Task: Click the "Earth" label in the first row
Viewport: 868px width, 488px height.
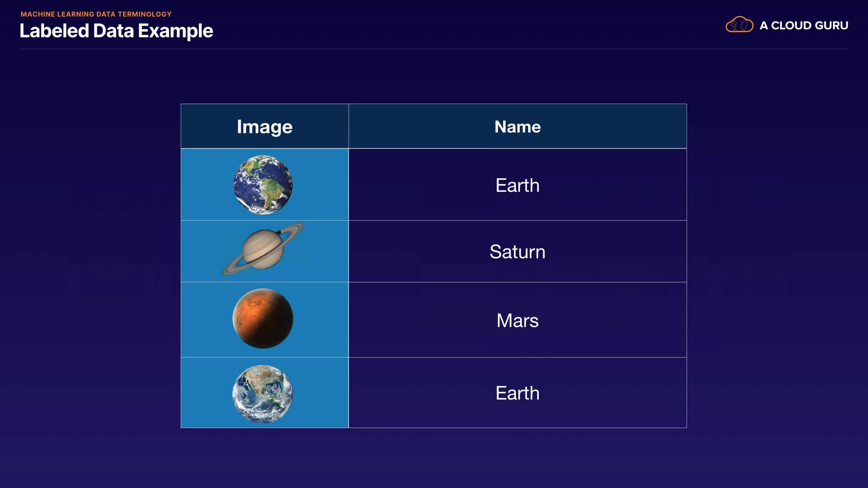Action: point(517,185)
